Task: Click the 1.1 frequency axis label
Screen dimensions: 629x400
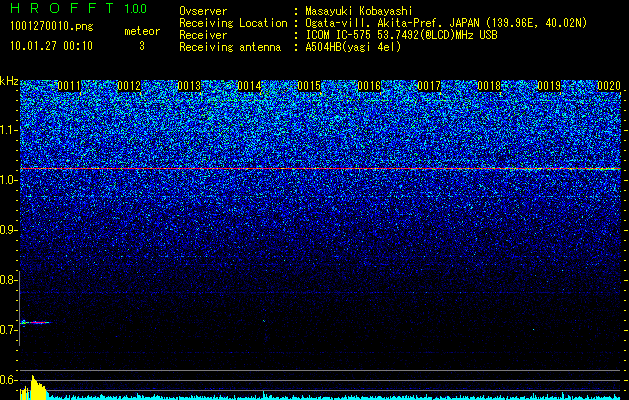Action: point(7,130)
